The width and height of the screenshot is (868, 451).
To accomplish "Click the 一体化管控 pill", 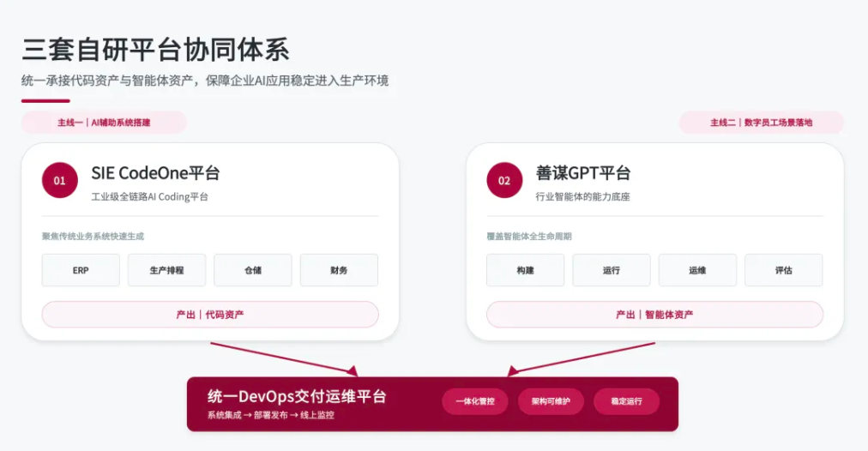I will (475, 401).
